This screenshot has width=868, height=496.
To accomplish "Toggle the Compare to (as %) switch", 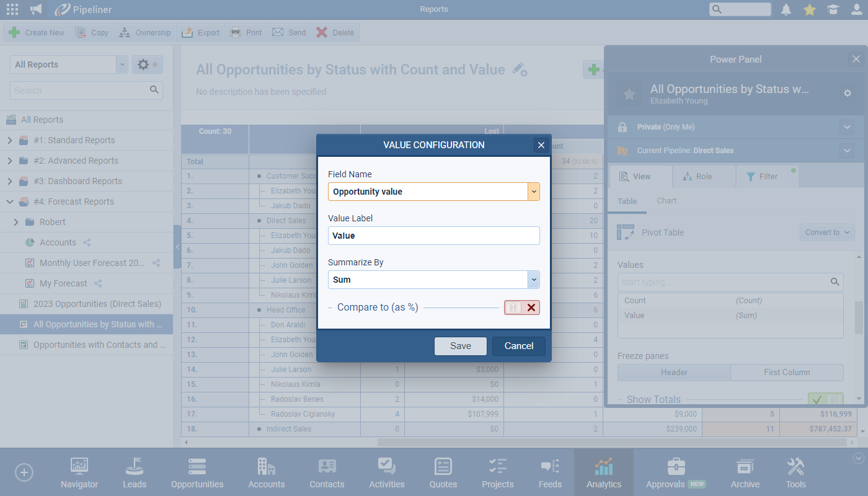I will (x=521, y=308).
